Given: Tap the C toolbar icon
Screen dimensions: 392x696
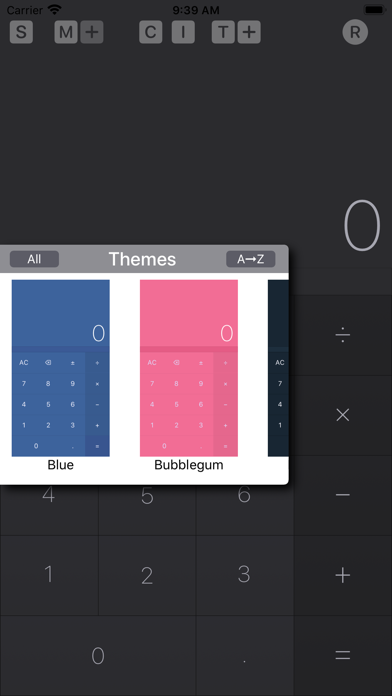Looking at the screenshot, I should tap(150, 32).
